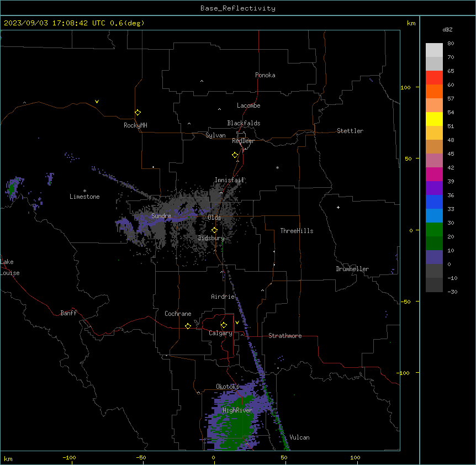Image resolution: width=476 pixels, height=465 pixels.
Task: Select the slate 10-0 dBZ legend color
Action: pos(434,257)
